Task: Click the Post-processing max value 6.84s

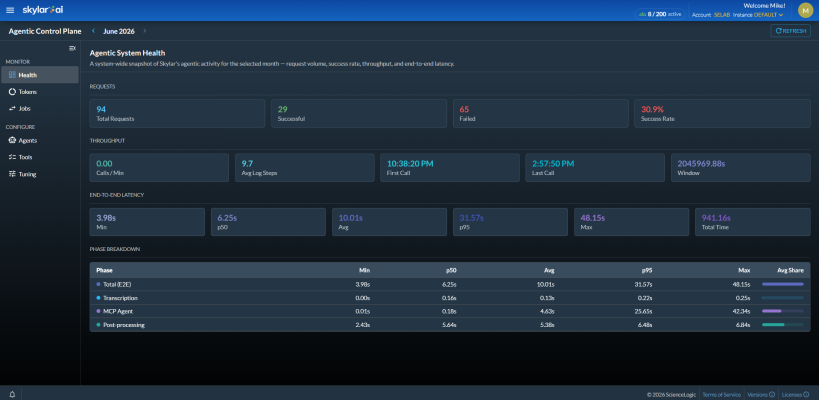Action: coord(743,325)
